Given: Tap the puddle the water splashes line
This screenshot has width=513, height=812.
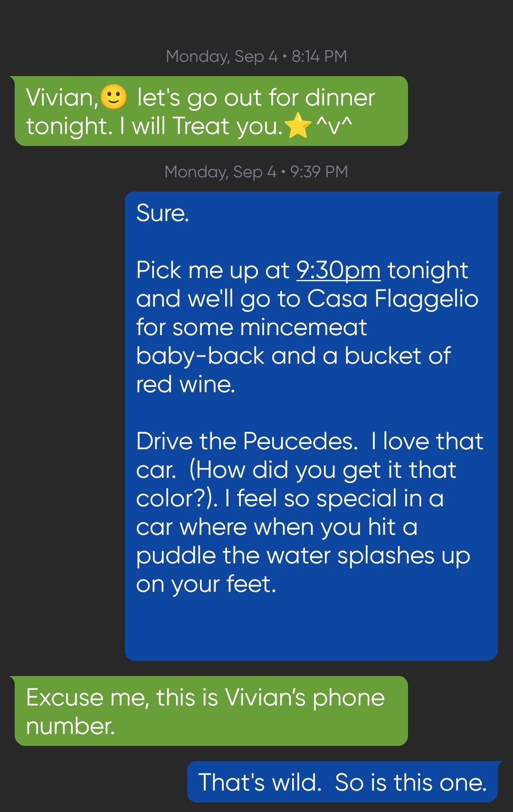Looking at the screenshot, I should click(303, 555).
